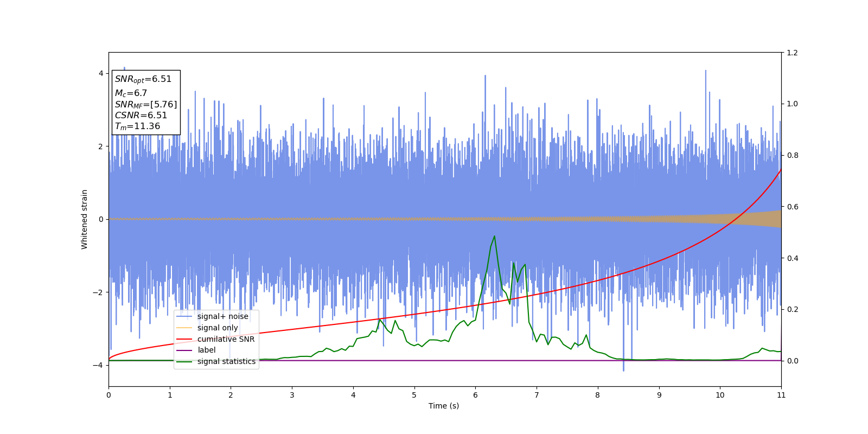The height and width of the screenshot is (434, 868).
Task: Click the CSNR=6.51 annotation text
Action: [141, 116]
